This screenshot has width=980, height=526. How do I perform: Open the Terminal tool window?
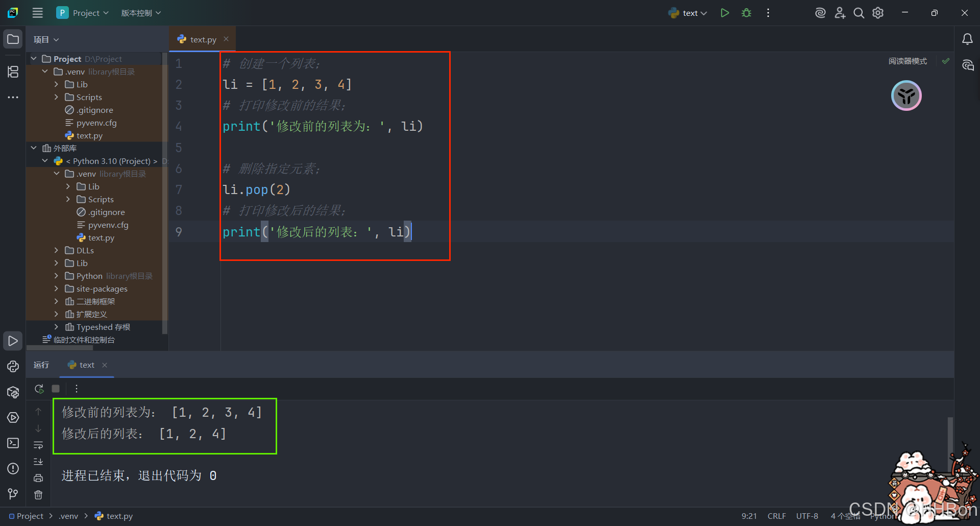point(13,443)
